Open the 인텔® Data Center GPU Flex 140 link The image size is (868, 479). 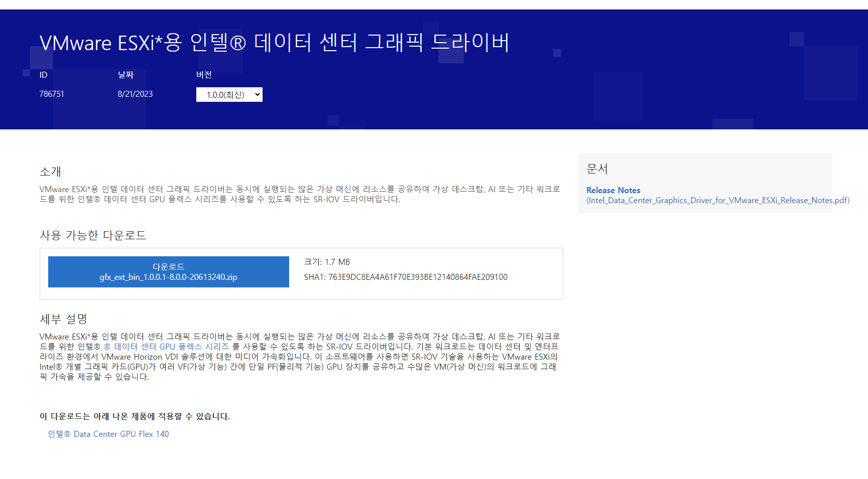coord(108,434)
